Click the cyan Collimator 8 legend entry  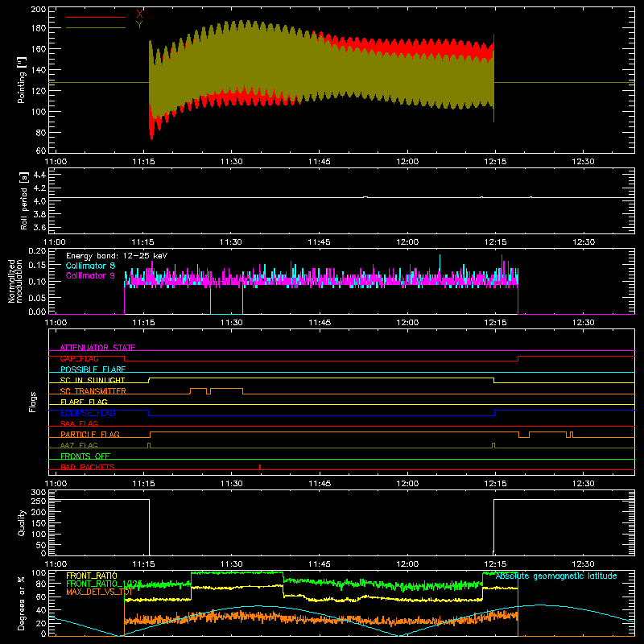[x=90, y=266]
